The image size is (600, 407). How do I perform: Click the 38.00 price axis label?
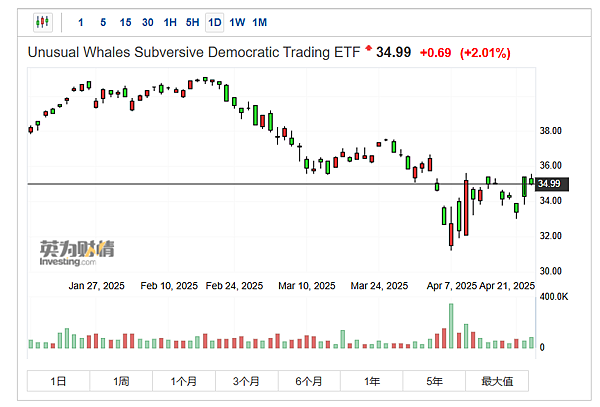551,131
